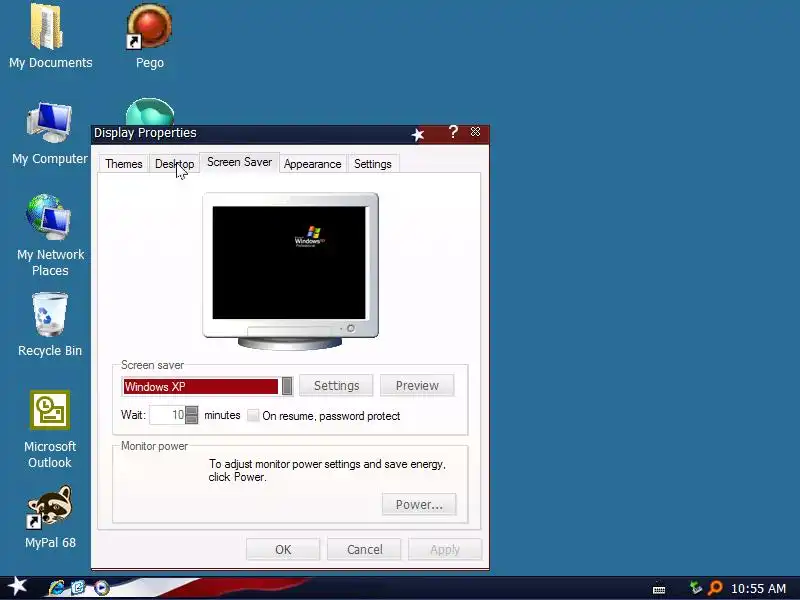Click the Apply button
The image size is (800, 600).
click(x=445, y=549)
